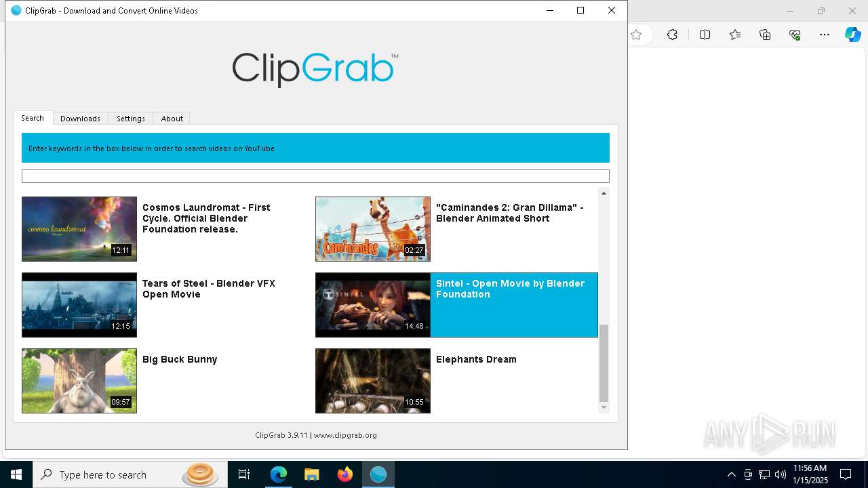Open the volume tray icon

(781, 474)
